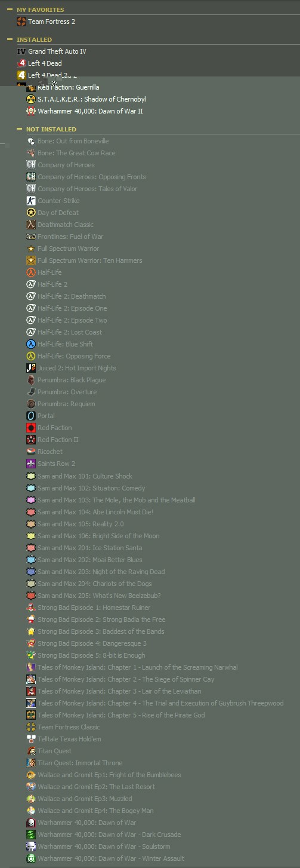Select Penumbra: Black Plague entry

coord(72,380)
